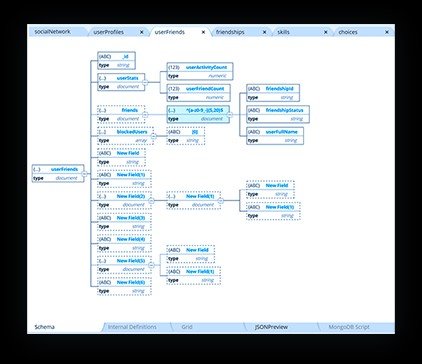The width and height of the screenshot is (422, 364).
Task: Select the New Field(4) string field
Action: pyautogui.click(x=124, y=244)
